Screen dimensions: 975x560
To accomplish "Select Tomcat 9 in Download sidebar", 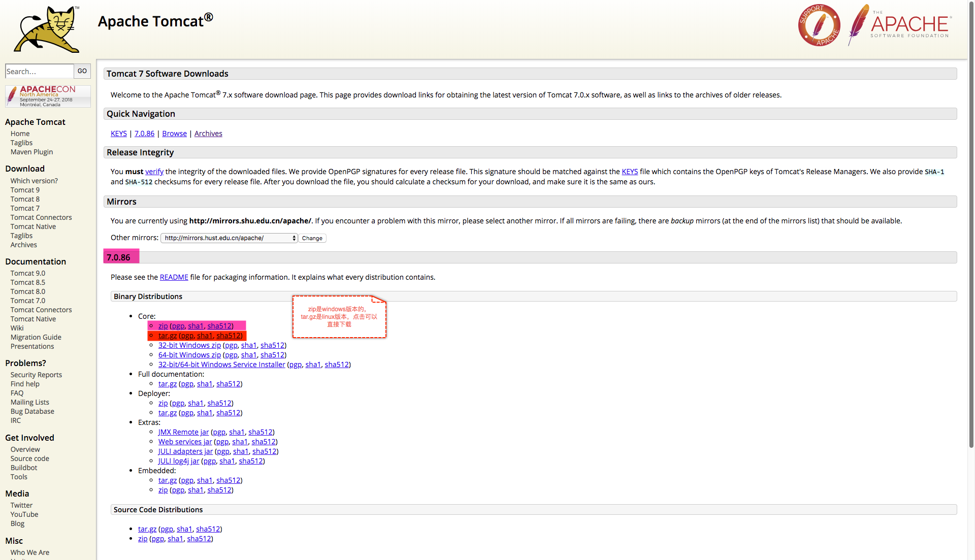I will point(25,190).
